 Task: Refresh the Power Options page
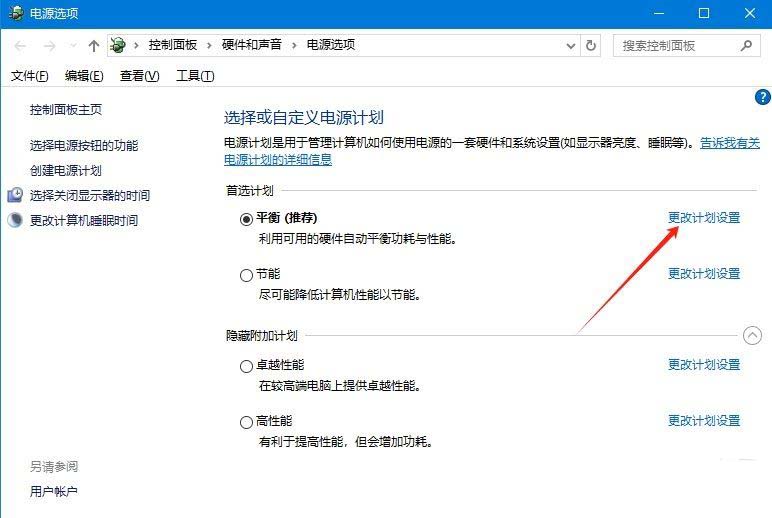tap(591, 46)
